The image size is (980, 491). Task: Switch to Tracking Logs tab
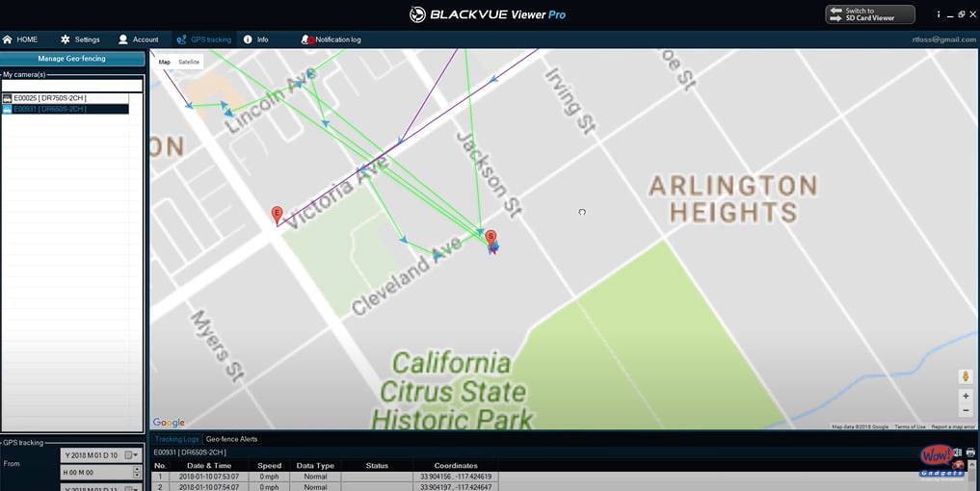tap(177, 439)
